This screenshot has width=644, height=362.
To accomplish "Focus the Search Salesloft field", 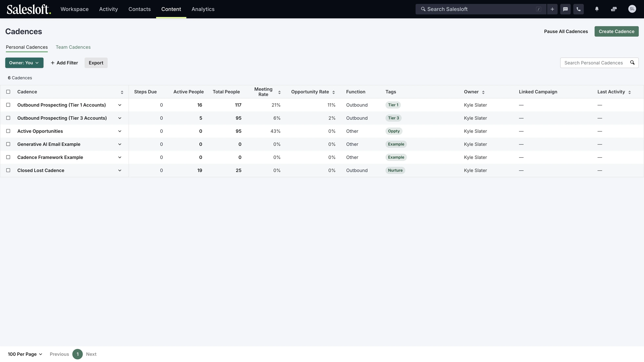I will point(481,9).
